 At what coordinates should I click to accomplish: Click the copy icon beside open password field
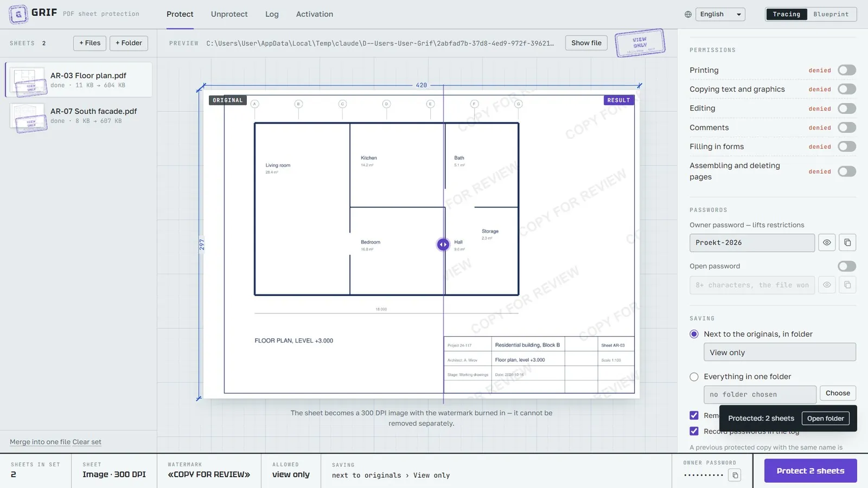(x=847, y=285)
